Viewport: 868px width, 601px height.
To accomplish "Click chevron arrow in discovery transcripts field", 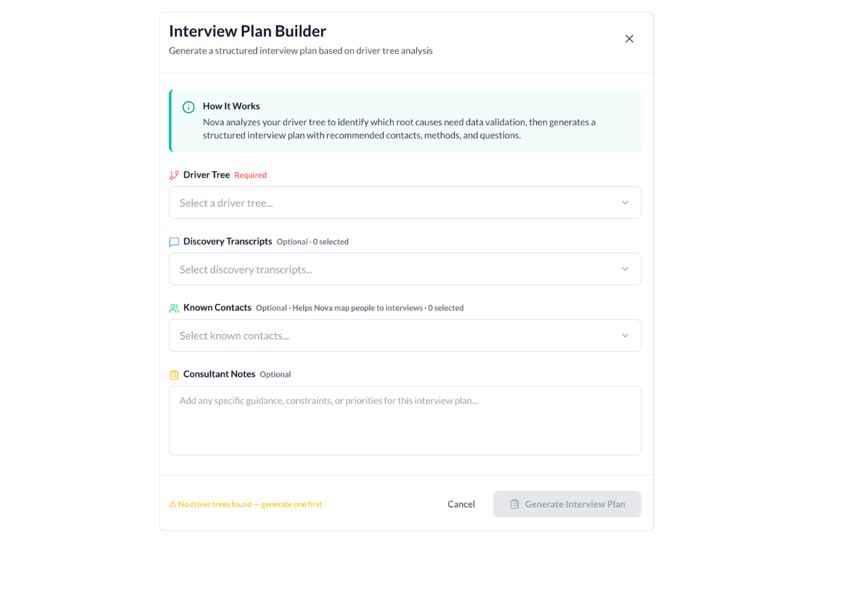I will click(x=625, y=269).
